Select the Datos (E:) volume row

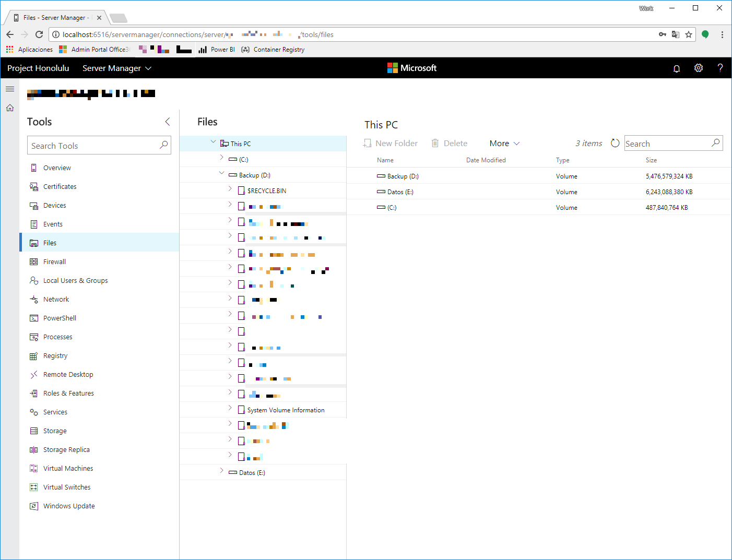click(x=539, y=192)
